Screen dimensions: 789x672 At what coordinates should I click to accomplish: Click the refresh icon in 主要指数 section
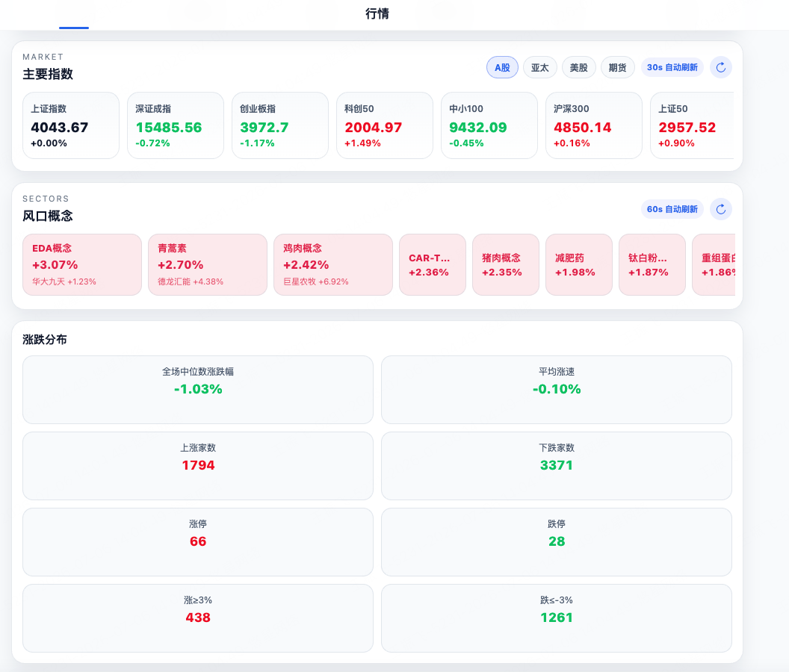720,67
